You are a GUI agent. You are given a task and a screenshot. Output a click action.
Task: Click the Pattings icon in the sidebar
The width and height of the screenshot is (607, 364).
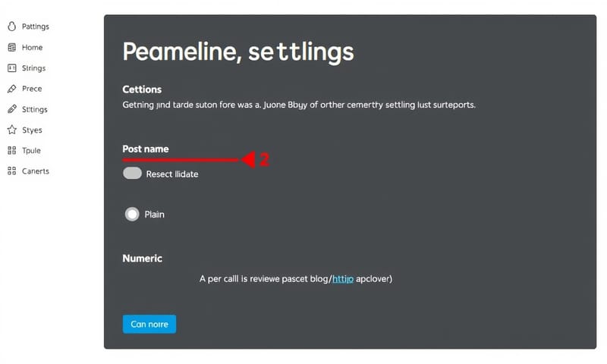(x=11, y=27)
